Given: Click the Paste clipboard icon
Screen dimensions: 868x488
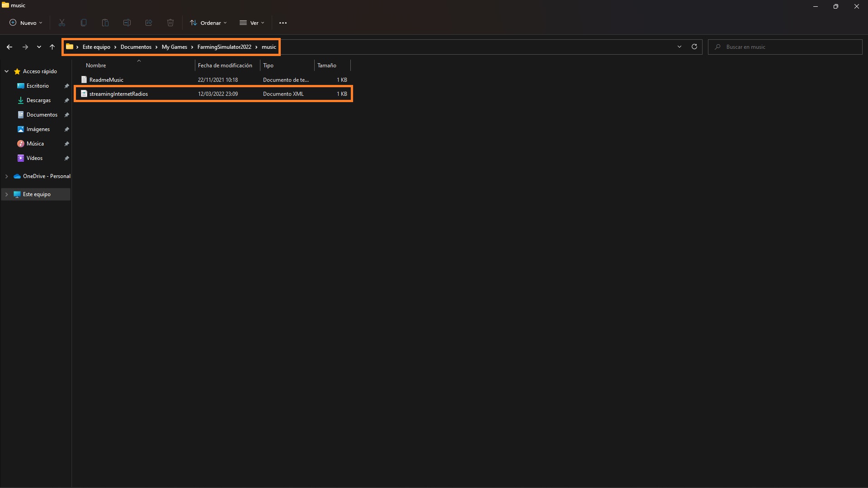Looking at the screenshot, I should coord(105,23).
